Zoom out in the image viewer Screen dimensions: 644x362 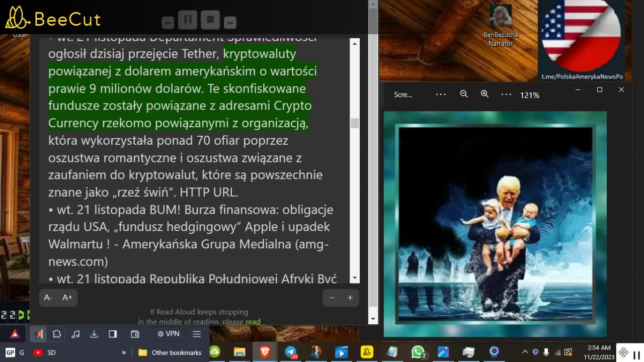coord(464,94)
